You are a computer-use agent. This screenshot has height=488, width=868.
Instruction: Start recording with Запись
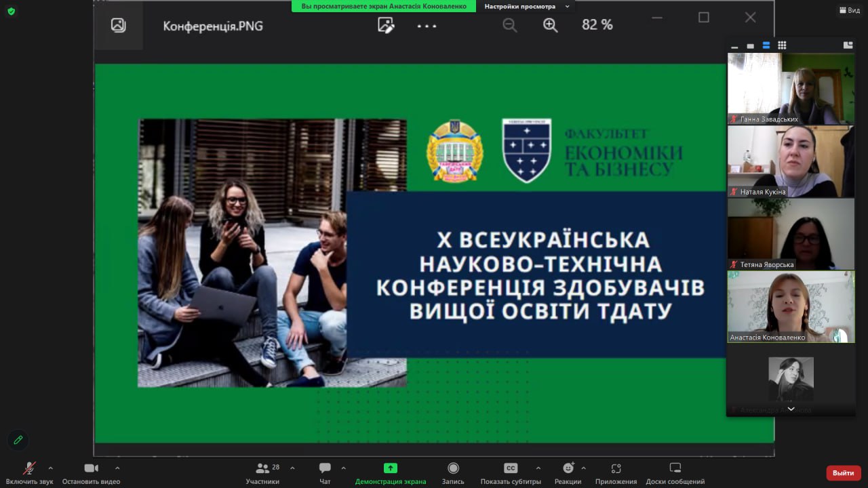coord(453,472)
